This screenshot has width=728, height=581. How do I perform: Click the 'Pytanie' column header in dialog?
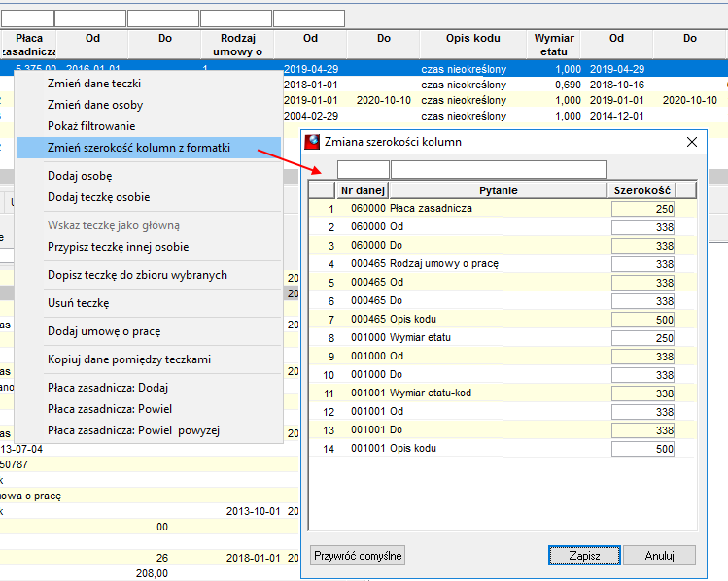click(x=499, y=190)
